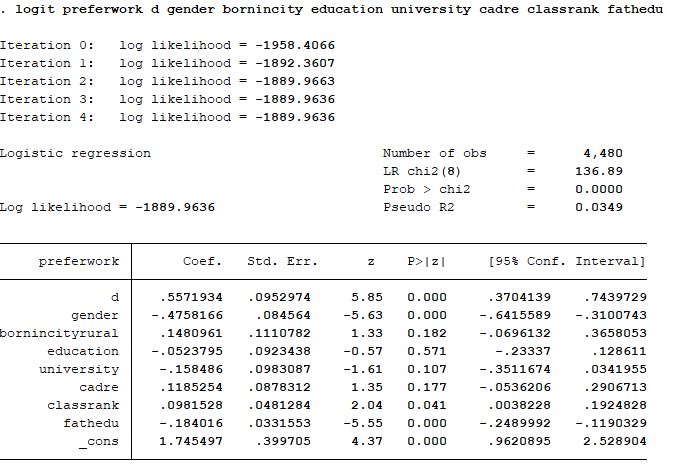Viewport: 692px width, 470px height.
Task: Click the classrank p-value 0.041
Action: 427,405
